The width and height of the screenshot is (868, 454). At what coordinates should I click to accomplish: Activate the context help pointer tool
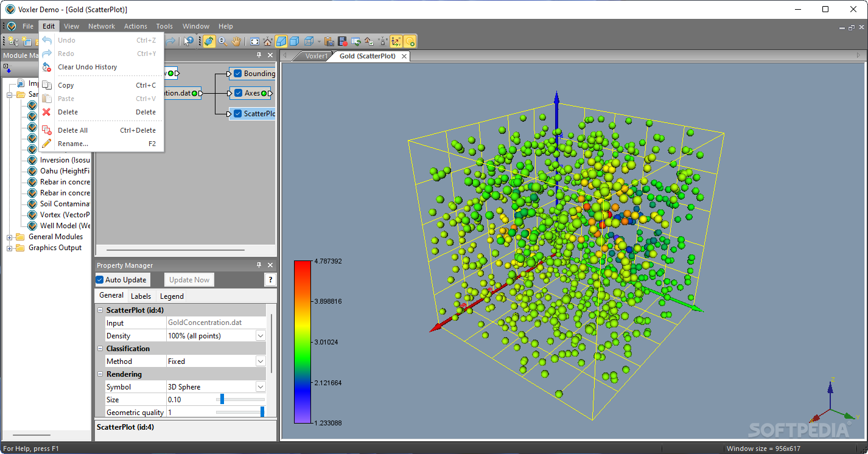(x=189, y=41)
